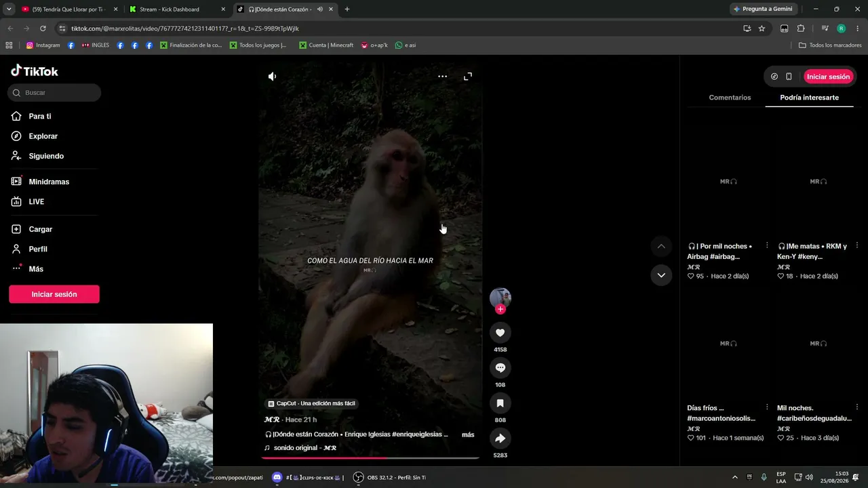868x488 pixels.
Task: Open options for Mil noches card
Action: point(857,407)
